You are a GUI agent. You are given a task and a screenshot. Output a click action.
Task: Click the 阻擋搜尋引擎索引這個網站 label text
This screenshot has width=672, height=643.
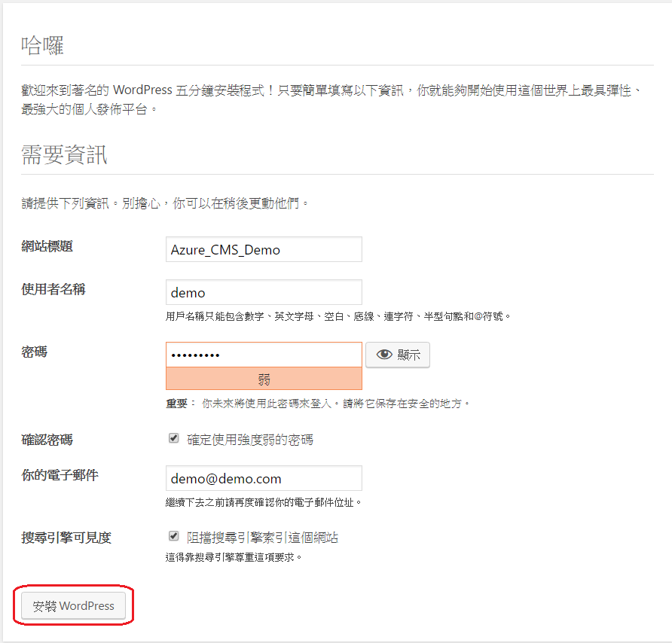click(262, 538)
